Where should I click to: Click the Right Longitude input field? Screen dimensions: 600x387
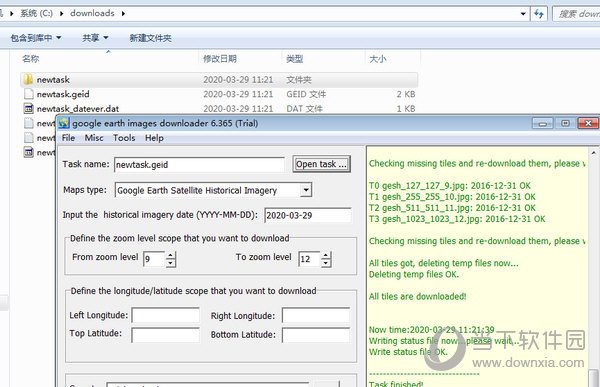(316, 315)
